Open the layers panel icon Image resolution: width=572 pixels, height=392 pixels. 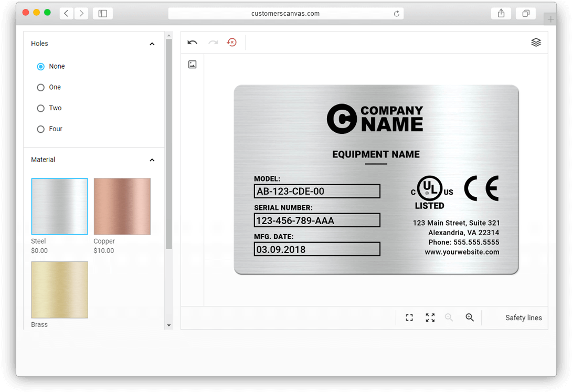coord(536,43)
